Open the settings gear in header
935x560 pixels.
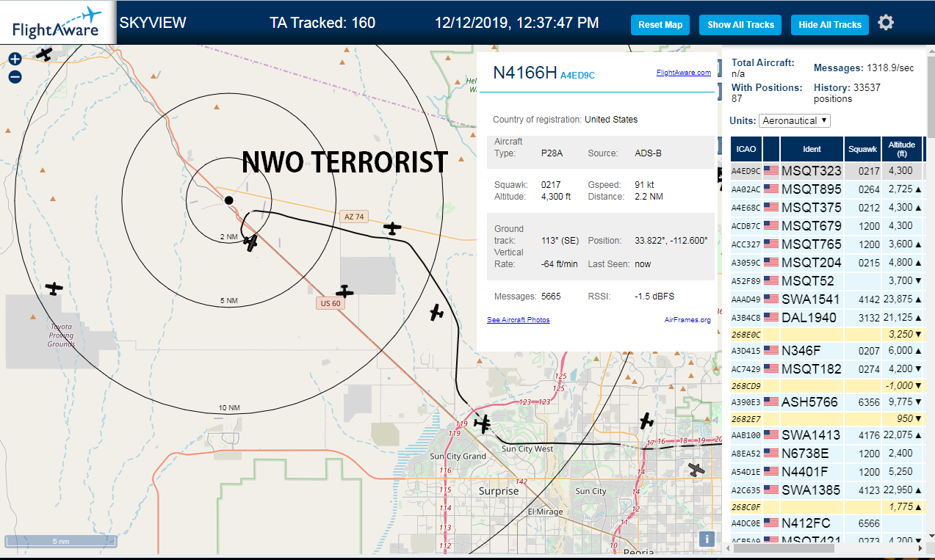coord(886,23)
